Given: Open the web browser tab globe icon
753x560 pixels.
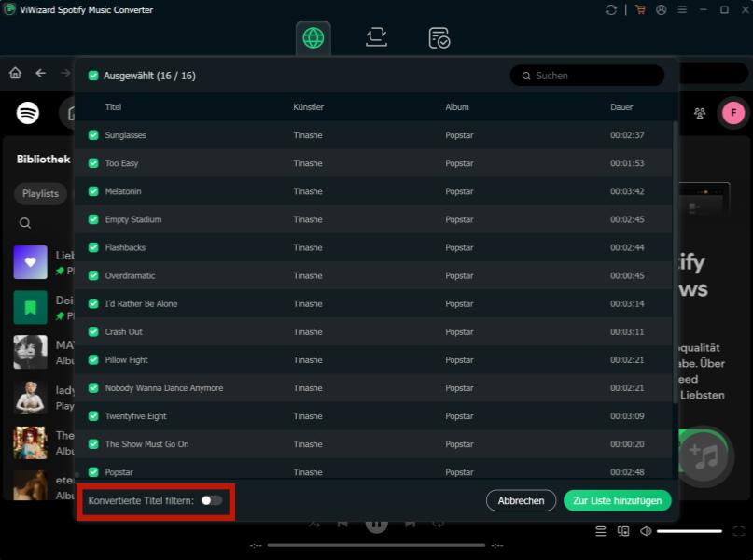Looking at the screenshot, I should [314, 38].
